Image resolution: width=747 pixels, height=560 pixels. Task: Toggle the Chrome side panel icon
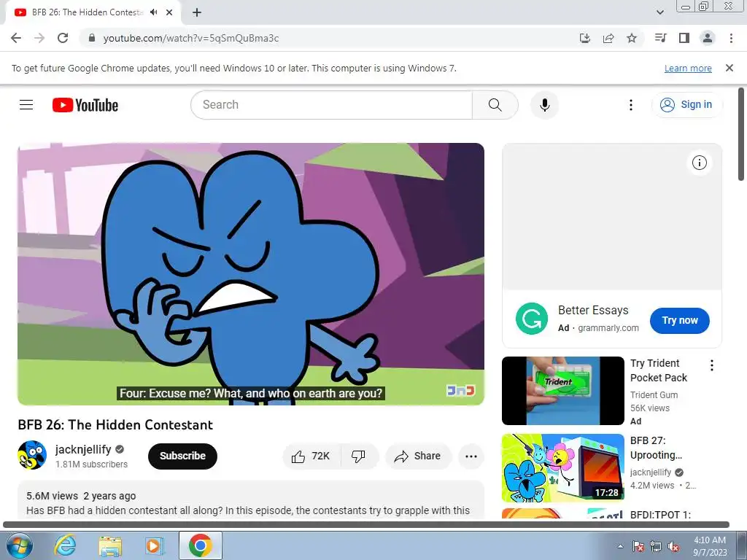684,38
